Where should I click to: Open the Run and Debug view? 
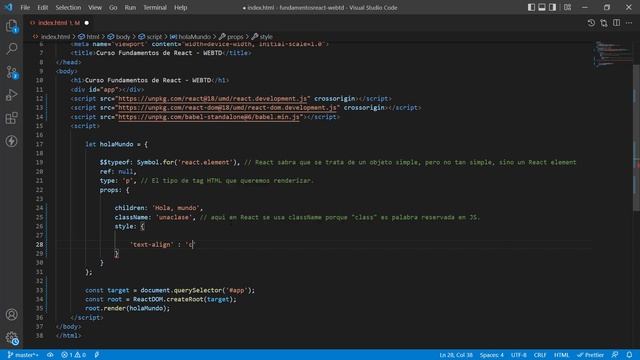pos(11,95)
